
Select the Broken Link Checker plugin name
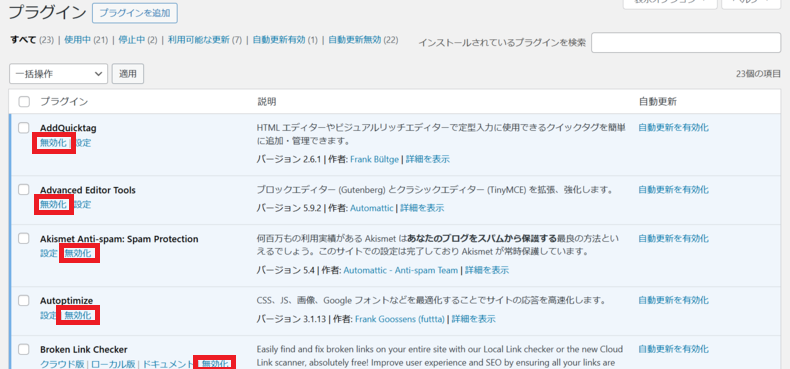pos(84,349)
